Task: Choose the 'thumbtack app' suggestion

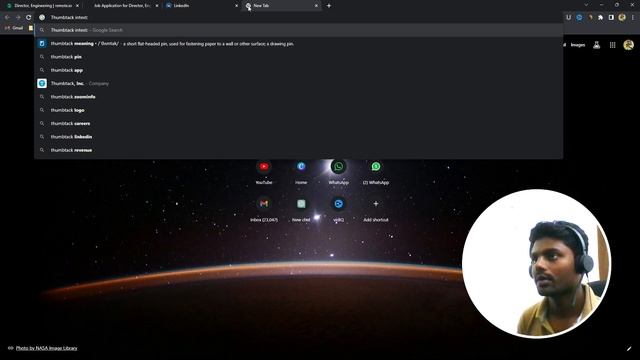Action: coord(299,70)
